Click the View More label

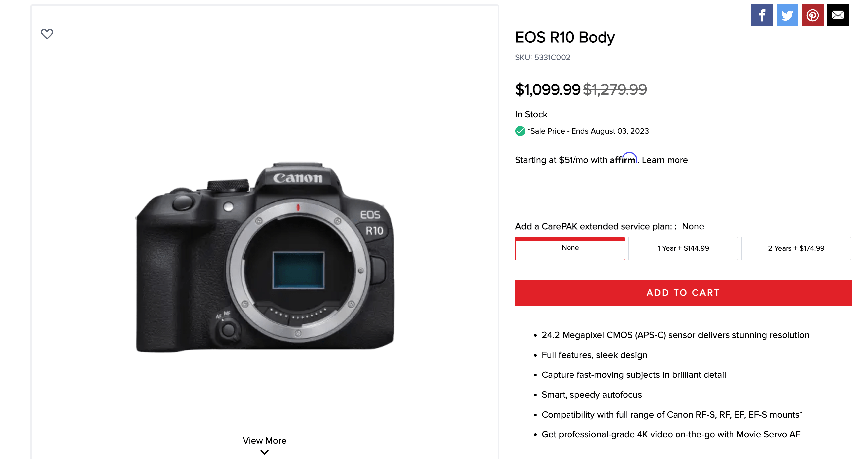pos(264,440)
